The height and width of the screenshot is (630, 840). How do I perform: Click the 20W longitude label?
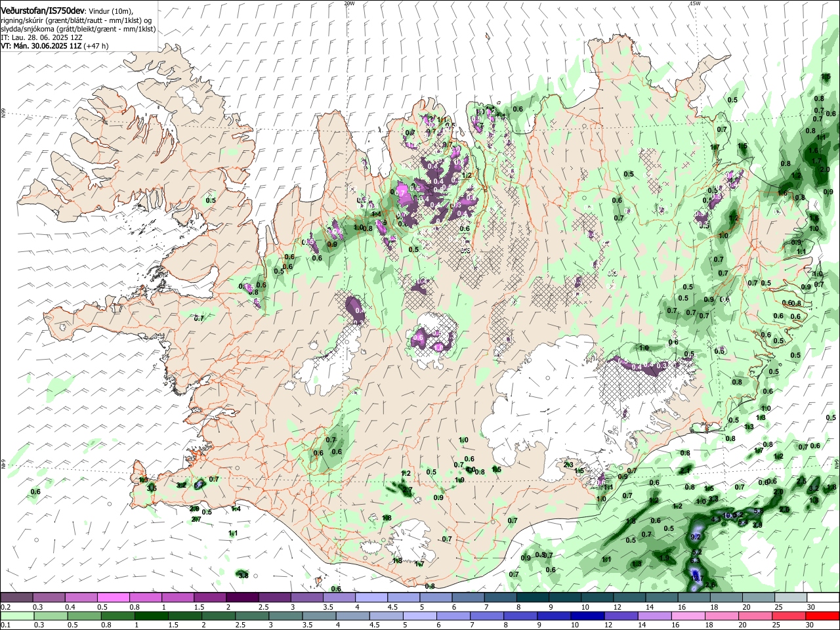point(349,3)
